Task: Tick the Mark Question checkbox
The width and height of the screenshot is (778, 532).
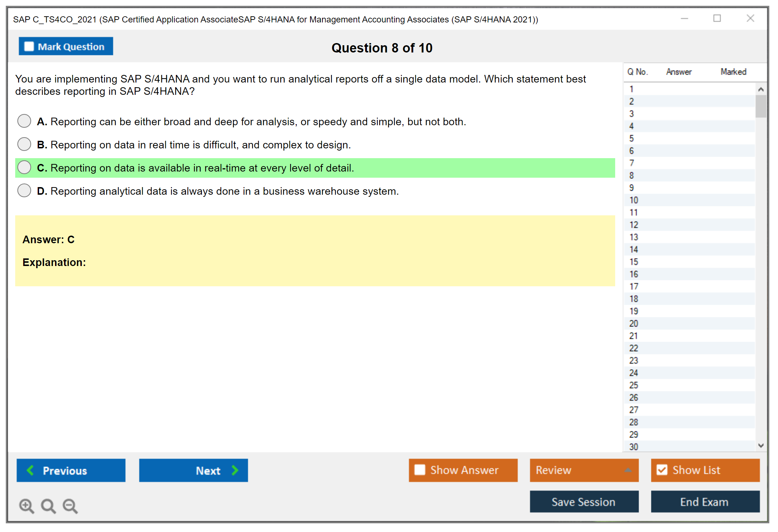Action: click(29, 47)
